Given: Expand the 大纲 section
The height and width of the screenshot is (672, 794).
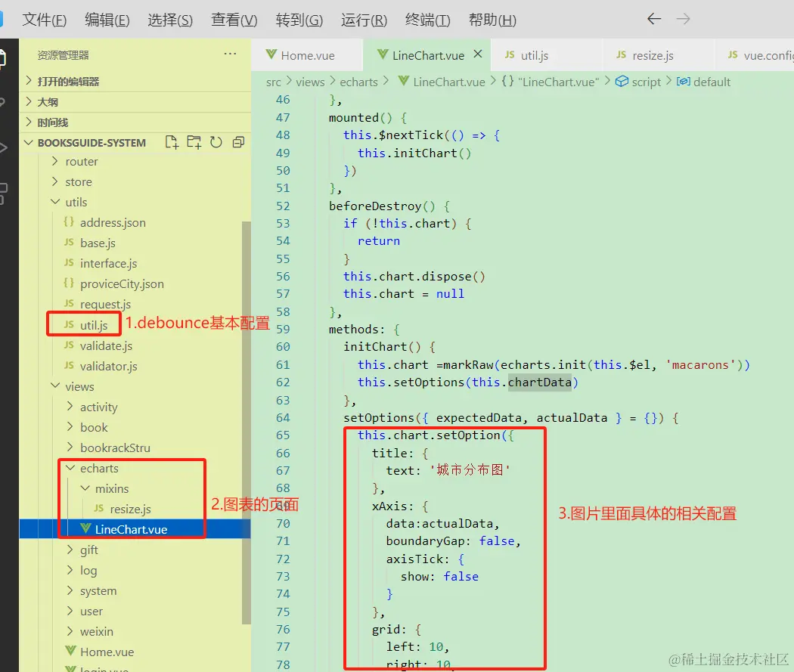Looking at the screenshot, I should pyautogui.click(x=135, y=102).
